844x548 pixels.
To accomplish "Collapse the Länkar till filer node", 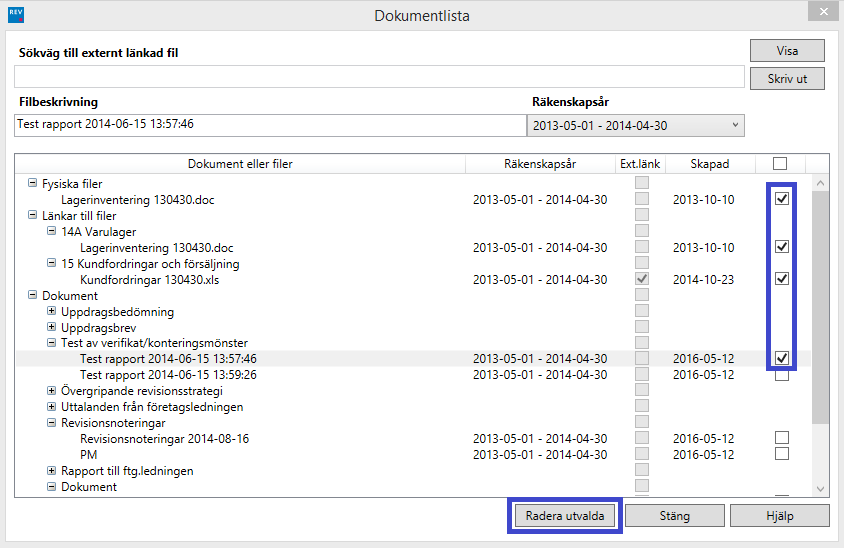I will point(33,215).
